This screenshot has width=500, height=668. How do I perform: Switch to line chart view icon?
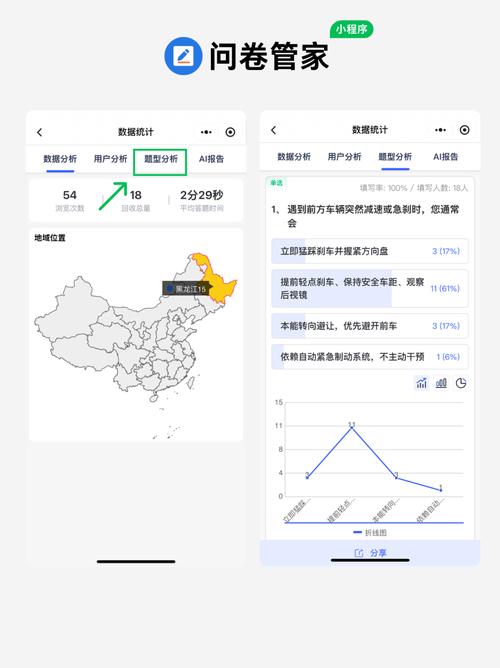(421, 383)
